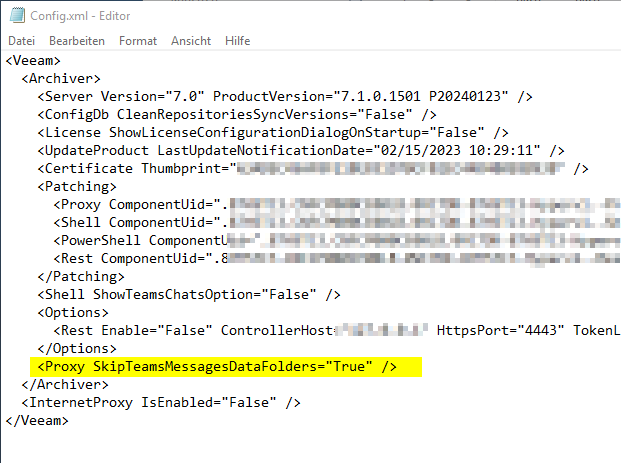Click the Server Version="7.0" line
621x463 pixels.
pyautogui.click(x=285, y=96)
